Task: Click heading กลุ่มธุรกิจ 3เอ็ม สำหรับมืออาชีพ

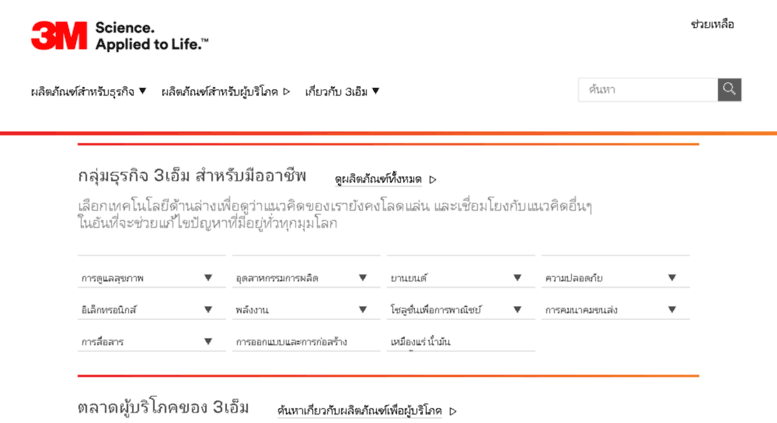Action: tap(192, 176)
